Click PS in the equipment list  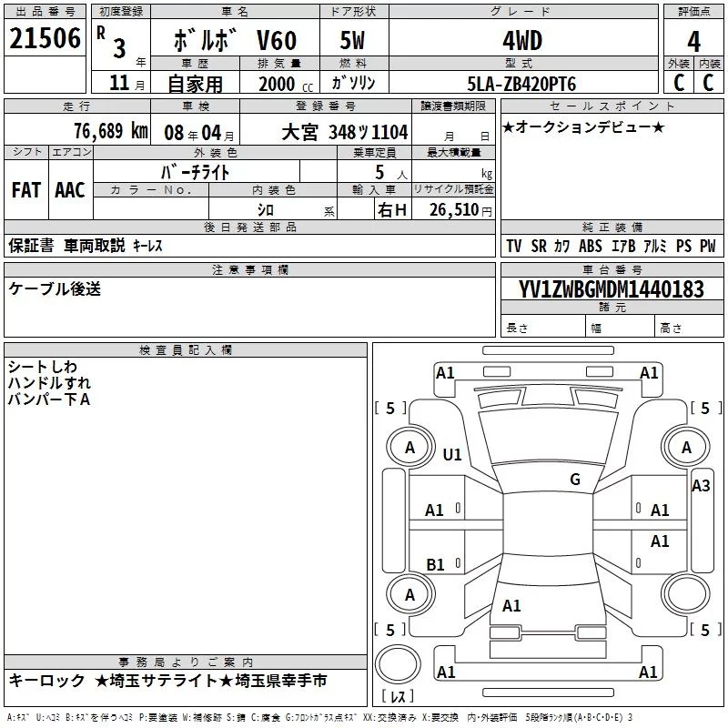tap(684, 246)
